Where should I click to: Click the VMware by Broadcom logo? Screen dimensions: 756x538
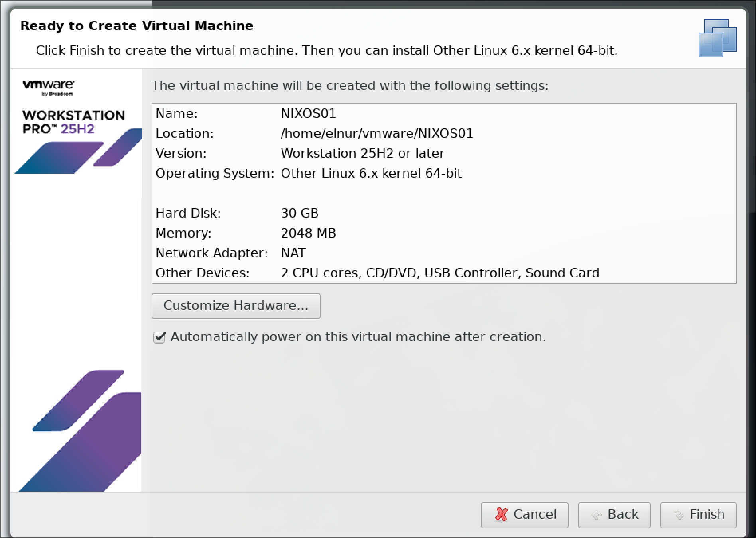(x=48, y=88)
